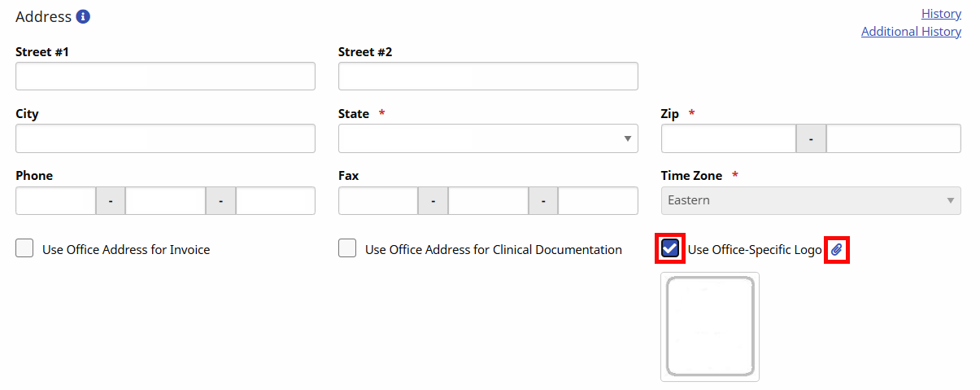
Task: Check Use Office Address for Invoice
Action: point(24,249)
